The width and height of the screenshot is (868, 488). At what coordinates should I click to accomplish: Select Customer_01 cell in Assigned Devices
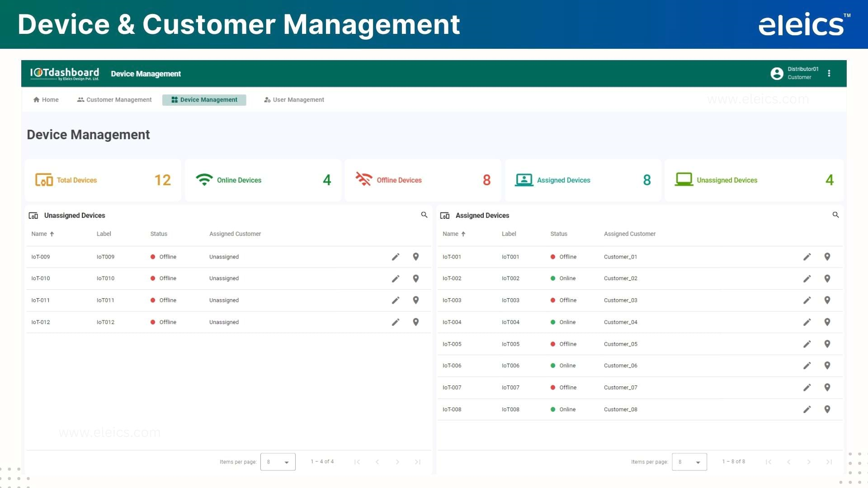point(620,257)
